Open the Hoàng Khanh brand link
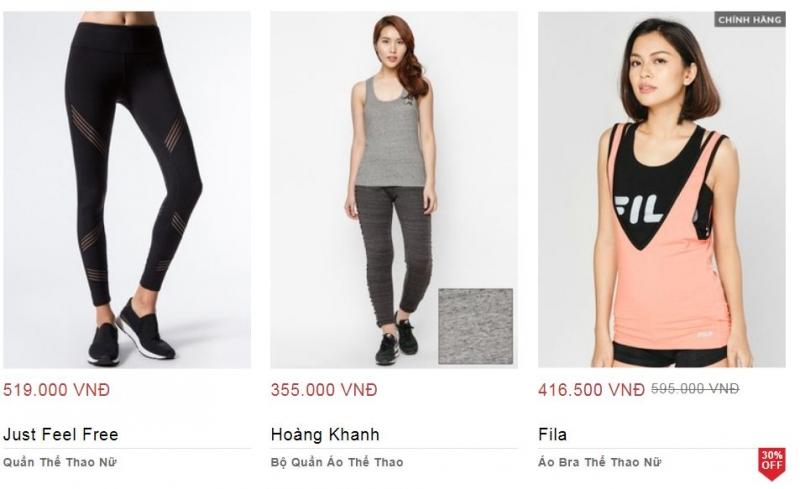This screenshot has height=489, width=800. tap(325, 434)
